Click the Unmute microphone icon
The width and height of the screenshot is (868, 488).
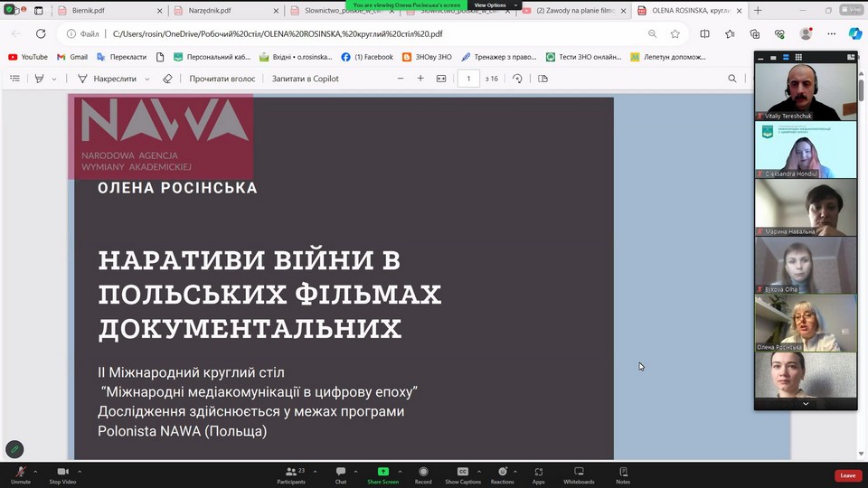(x=20, y=472)
